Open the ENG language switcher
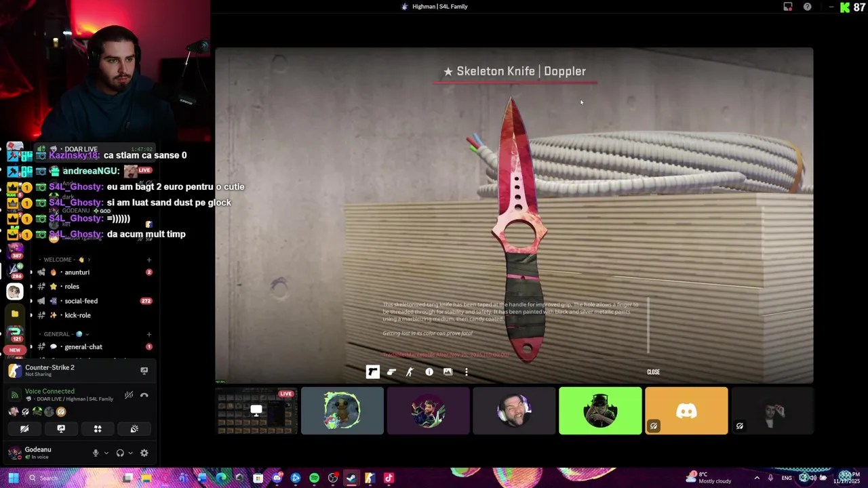The height and width of the screenshot is (488, 868). coord(787,478)
